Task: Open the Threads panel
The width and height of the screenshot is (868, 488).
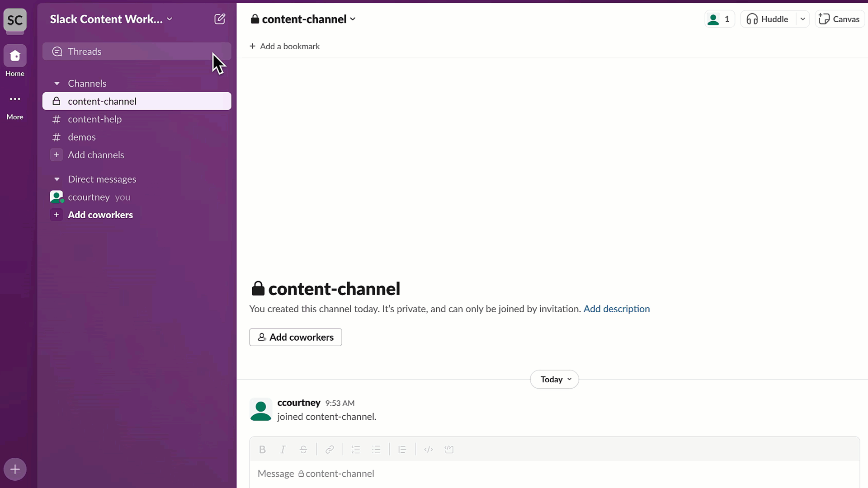Action: (85, 51)
